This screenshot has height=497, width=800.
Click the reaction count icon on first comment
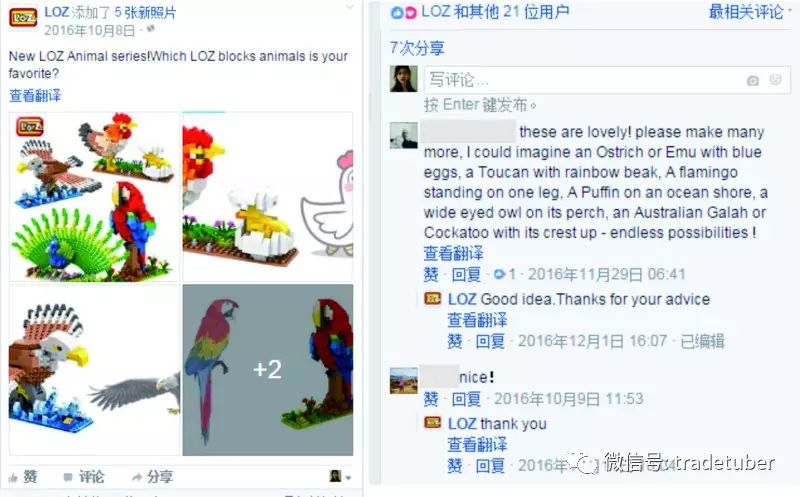coord(505,275)
